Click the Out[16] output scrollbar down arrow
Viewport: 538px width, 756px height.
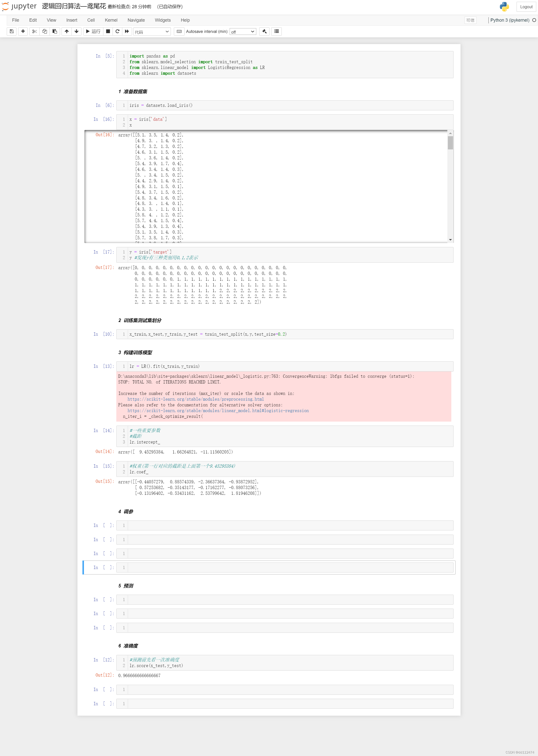coord(450,239)
